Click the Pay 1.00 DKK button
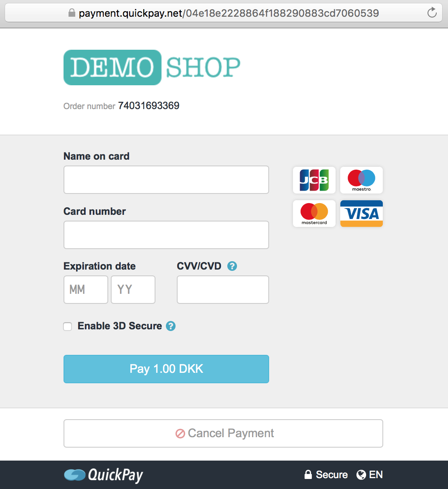Screen dimensions: 448x489 point(166,369)
